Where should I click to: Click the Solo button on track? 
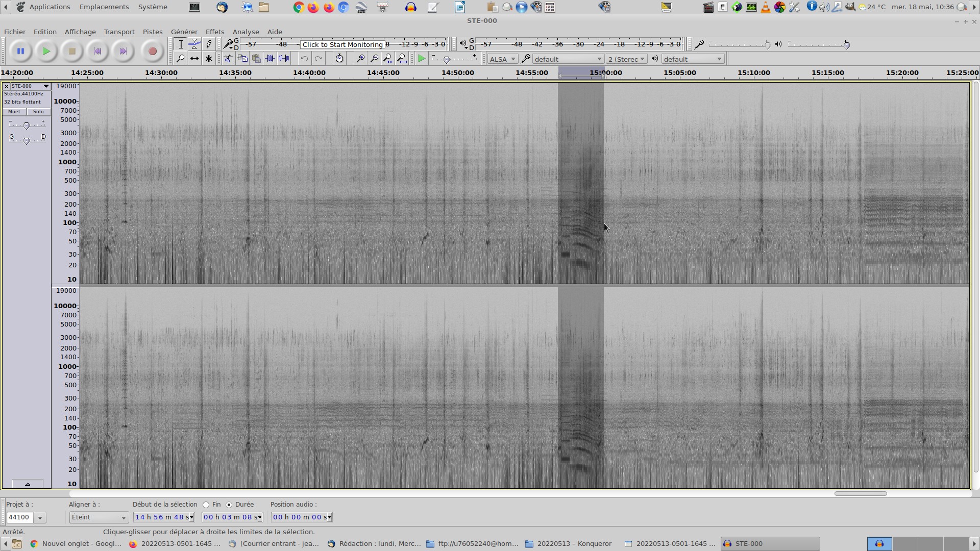click(38, 112)
